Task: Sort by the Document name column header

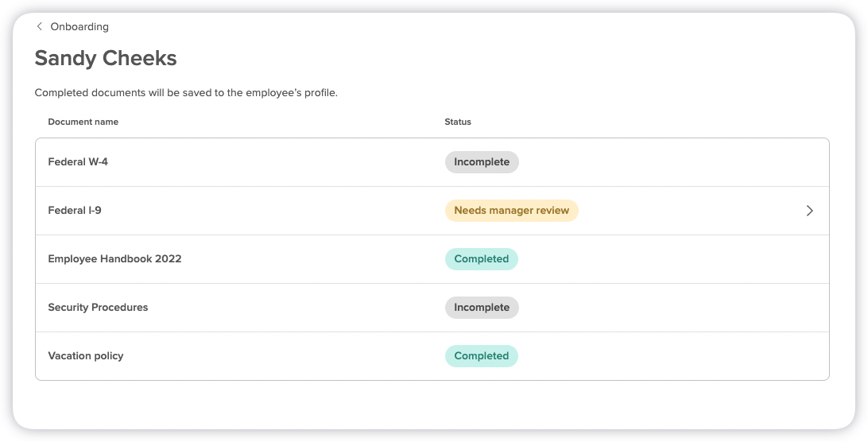Action: 83,122
